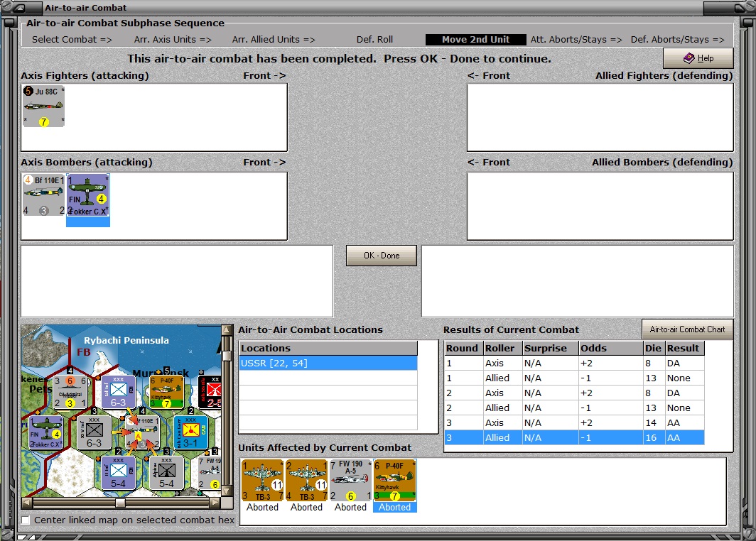Select round 3 Axis row with die 14
Viewport: 756px width, 541px height.
pyautogui.click(x=574, y=423)
